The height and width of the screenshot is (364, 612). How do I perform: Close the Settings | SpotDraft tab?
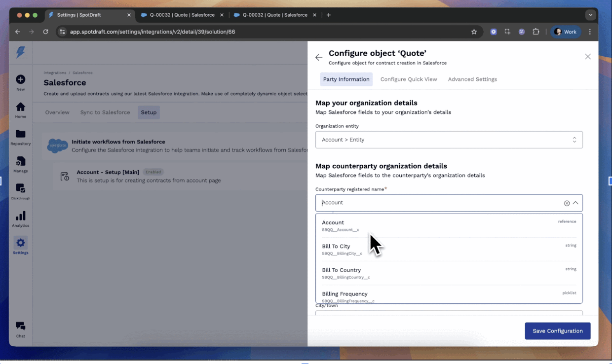pos(129,15)
